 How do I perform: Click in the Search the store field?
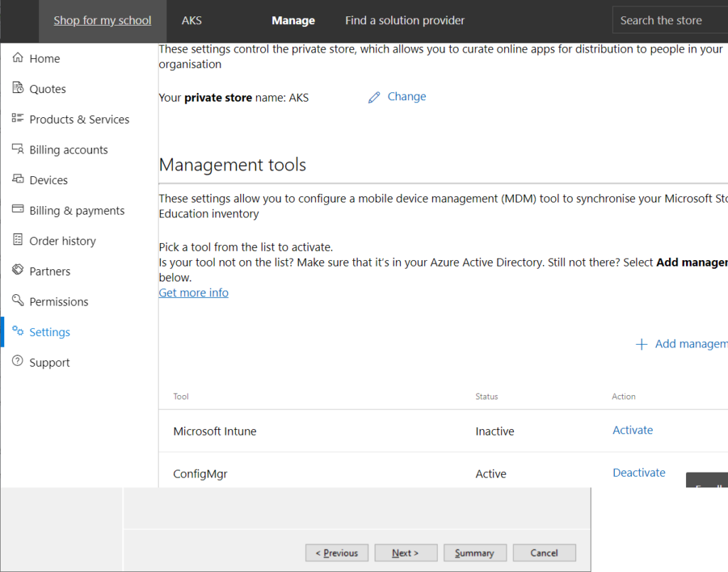(x=668, y=21)
